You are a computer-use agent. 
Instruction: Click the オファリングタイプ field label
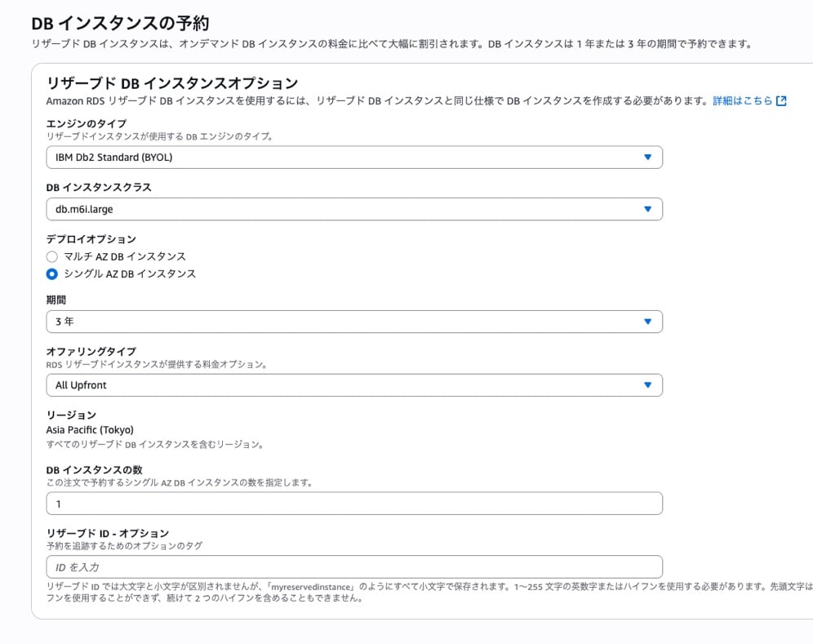[91, 352]
